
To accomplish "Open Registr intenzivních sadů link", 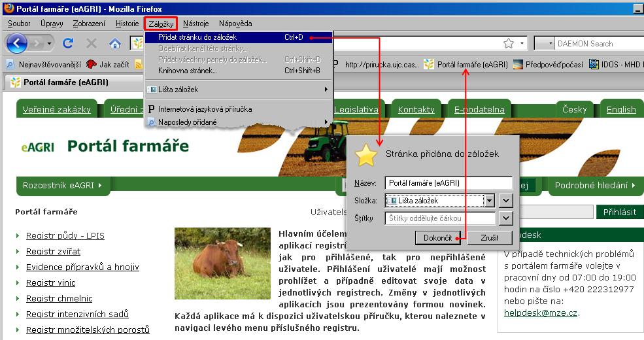I will coord(77,314).
